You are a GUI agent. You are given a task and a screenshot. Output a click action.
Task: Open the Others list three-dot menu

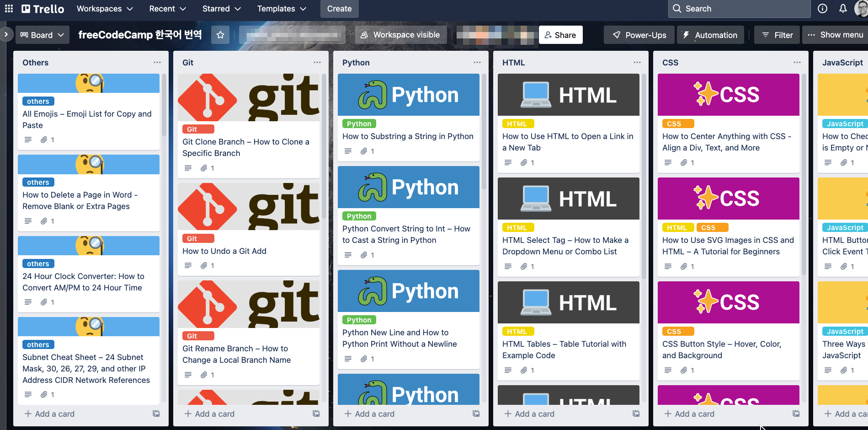157,63
